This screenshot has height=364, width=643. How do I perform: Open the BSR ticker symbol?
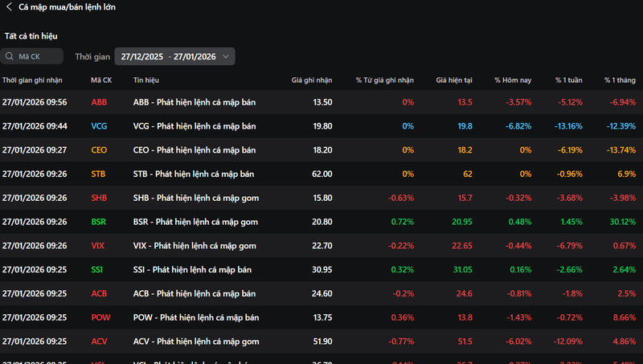[x=98, y=222]
